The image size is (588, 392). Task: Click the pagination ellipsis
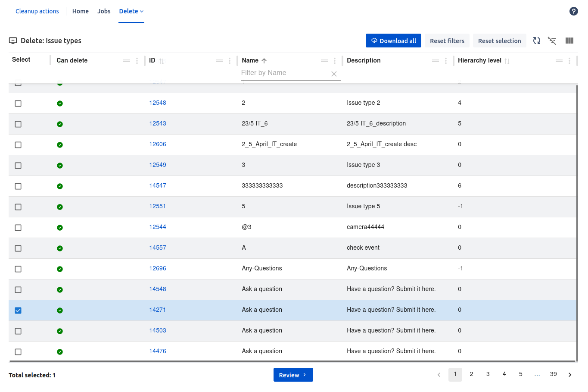click(537, 374)
